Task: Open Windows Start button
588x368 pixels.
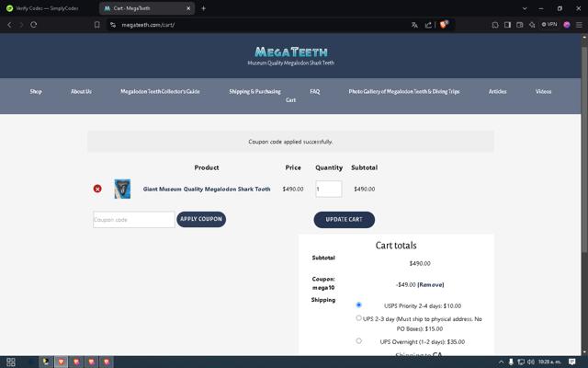Action: click(10, 362)
